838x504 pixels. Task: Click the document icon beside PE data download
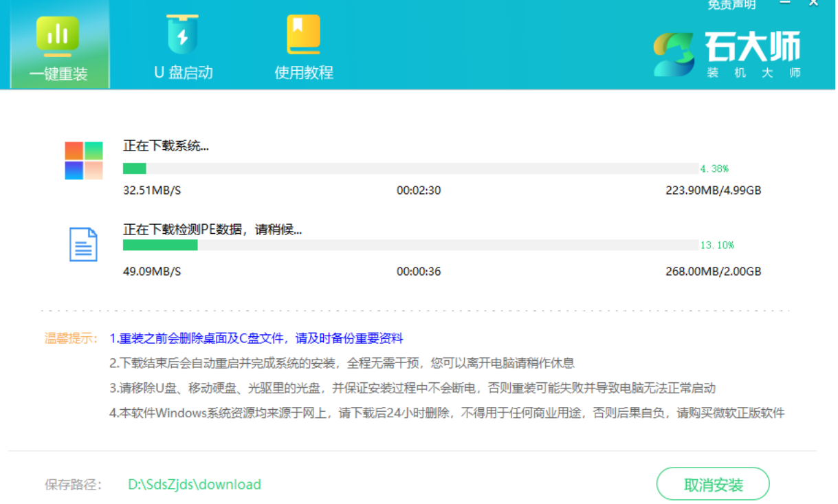(x=84, y=244)
